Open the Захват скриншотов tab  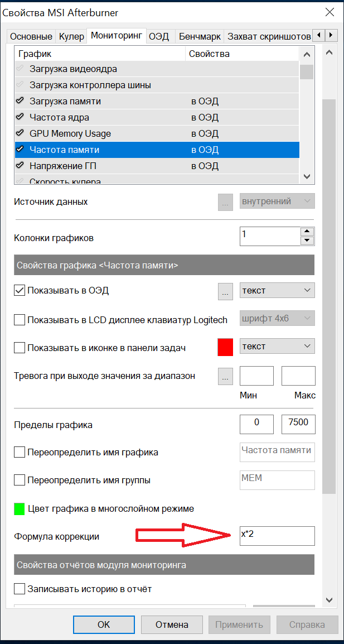(x=269, y=36)
